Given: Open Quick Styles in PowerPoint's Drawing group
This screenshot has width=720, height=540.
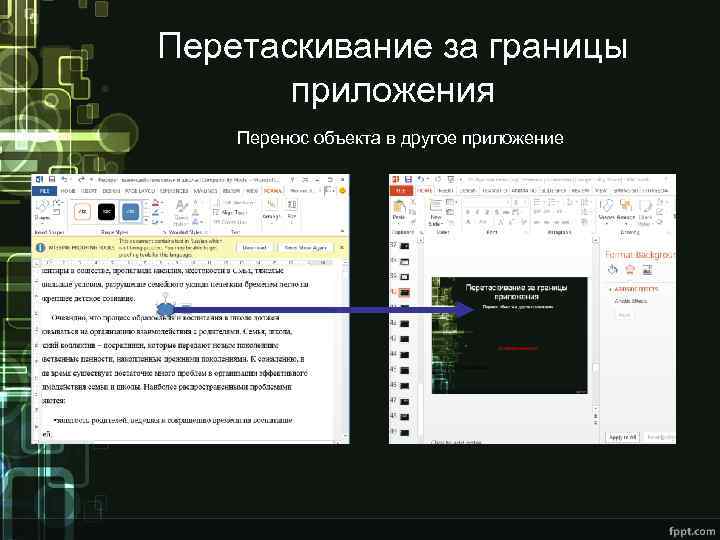Looking at the screenshot, I should pyautogui.click(x=645, y=213).
